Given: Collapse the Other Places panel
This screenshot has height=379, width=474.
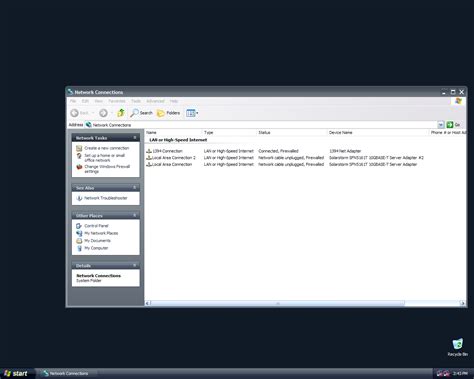Looking at the screenshot, I should point(135,215).
